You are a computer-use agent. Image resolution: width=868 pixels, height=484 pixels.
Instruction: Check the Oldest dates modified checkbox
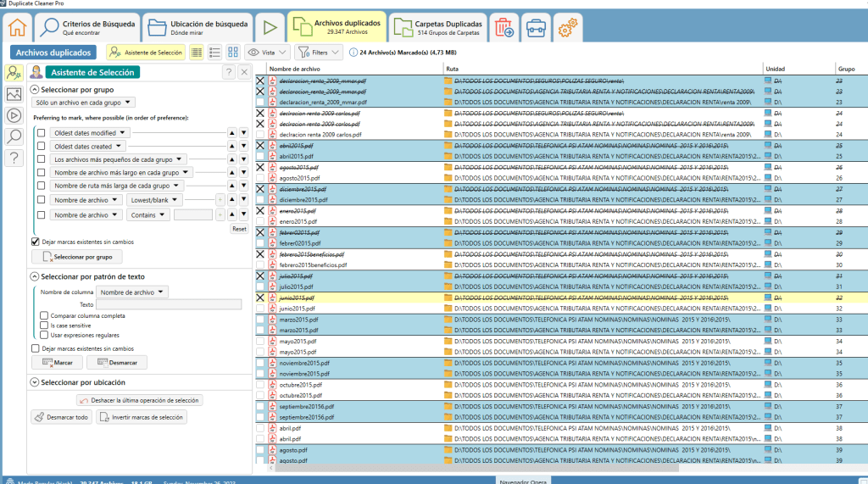[x=41, y=133]
